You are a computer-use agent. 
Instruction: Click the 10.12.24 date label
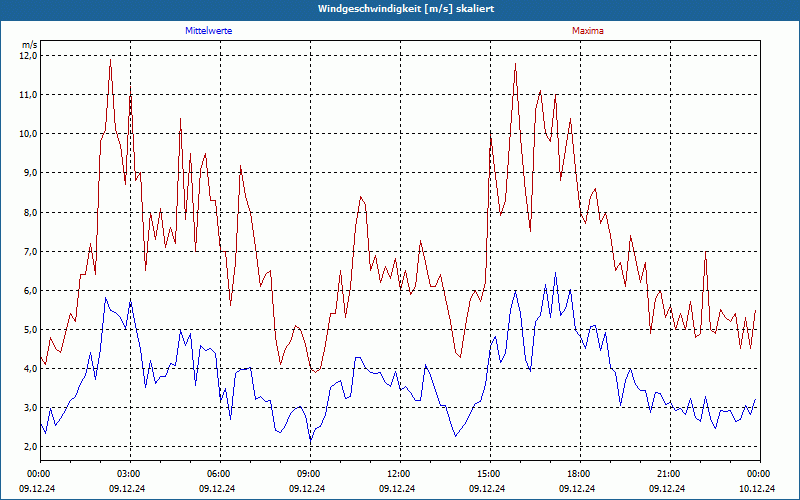point(757,488)
